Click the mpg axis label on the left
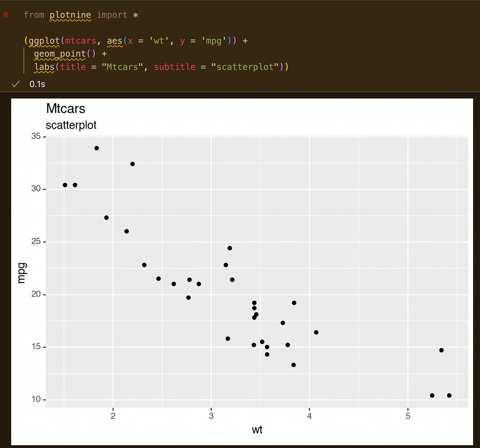 coord(22,272)
